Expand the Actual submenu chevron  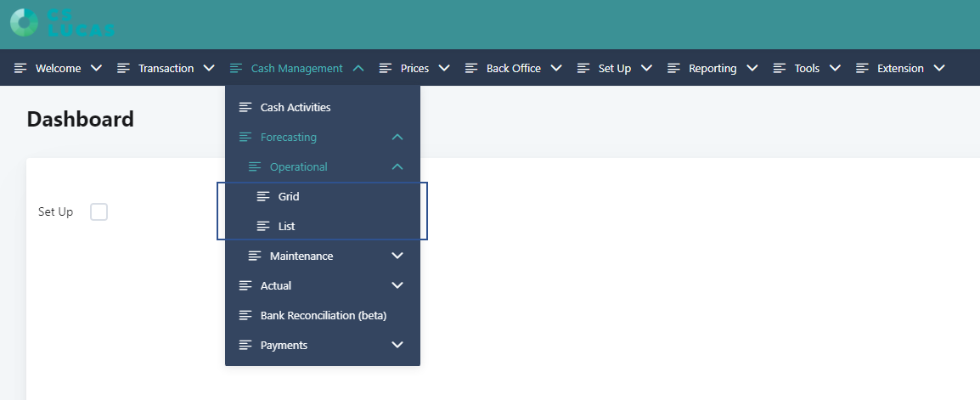[397, 285]
